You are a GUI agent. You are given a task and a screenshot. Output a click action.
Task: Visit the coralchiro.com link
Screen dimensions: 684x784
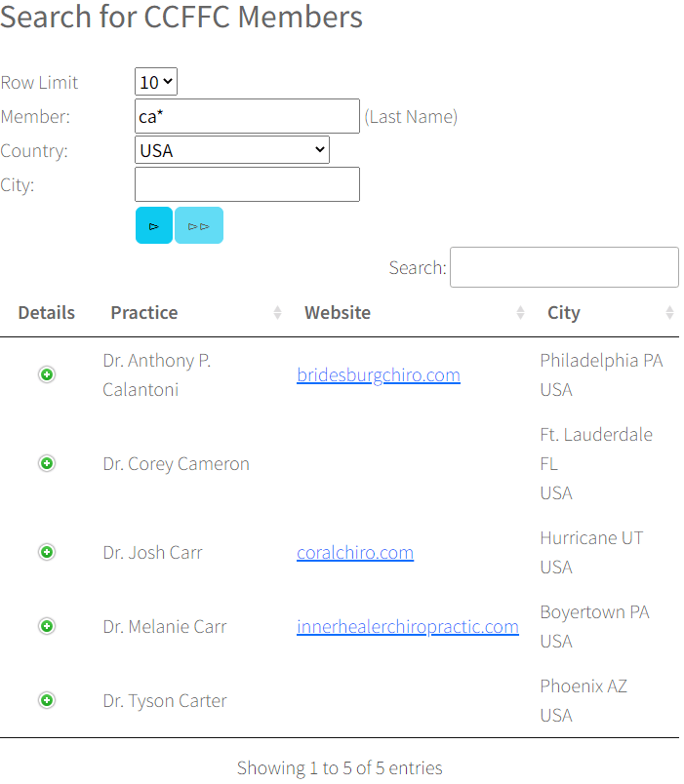pos(355,553)
